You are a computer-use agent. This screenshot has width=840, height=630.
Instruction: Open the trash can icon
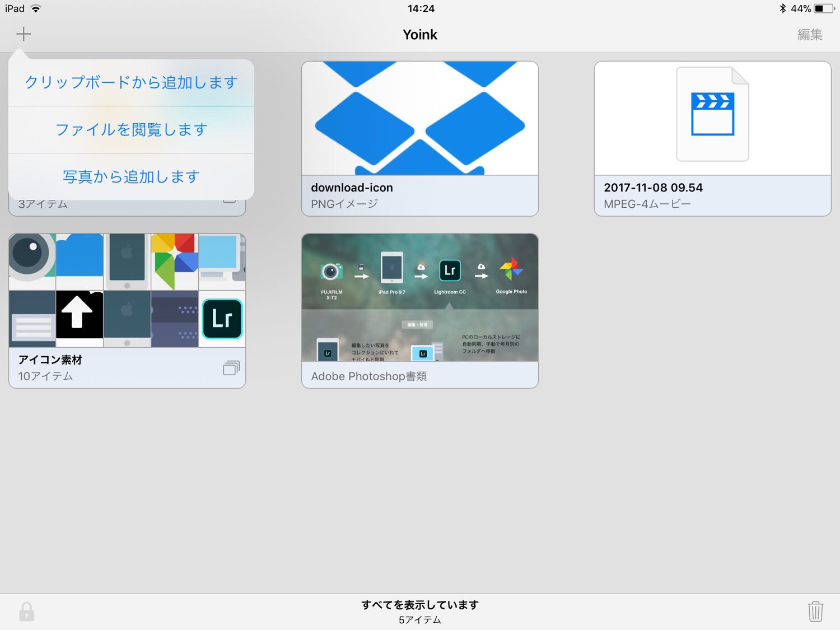coord(815,611)
